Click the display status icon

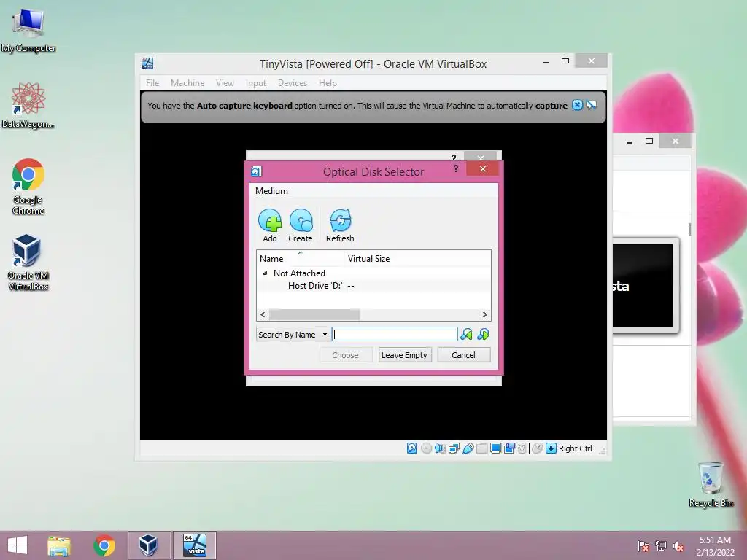[495, 448]
